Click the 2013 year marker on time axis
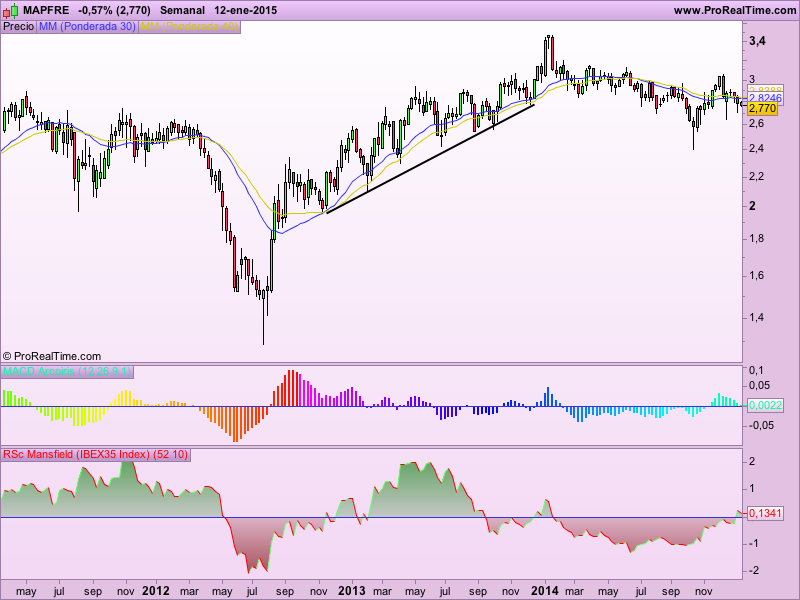The width and height of the screenshot is (800, 600). coord(352,591)
